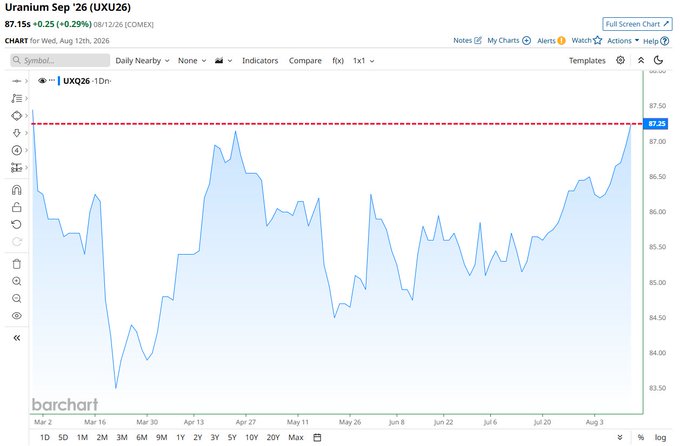Undo the last chart action
This screenshot has width=680, height=446.
(x=16, y=225)
